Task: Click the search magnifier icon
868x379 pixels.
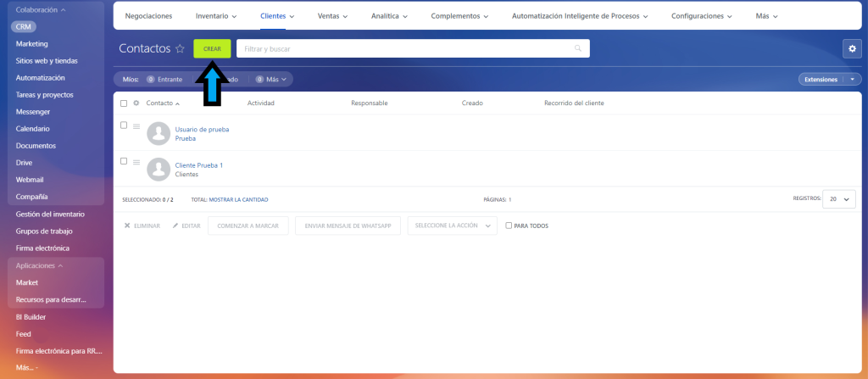Action: tap(578, 49)
